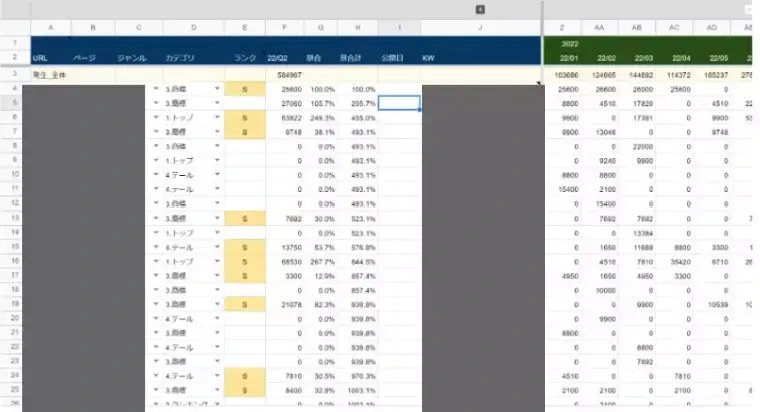This screenshot has height=412, width=760.
Task: Click the selected empty cell in column I
Action: click(399, 103)
